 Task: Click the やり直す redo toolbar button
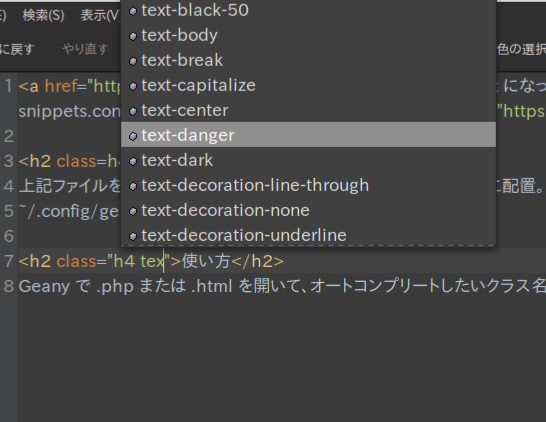85,49
